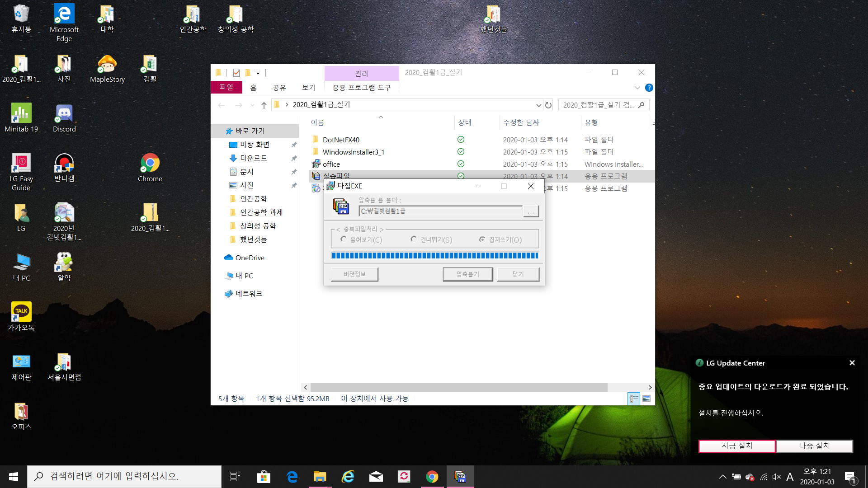Select the 건너뛰기(S) radio option

click(x=414, y=239)
